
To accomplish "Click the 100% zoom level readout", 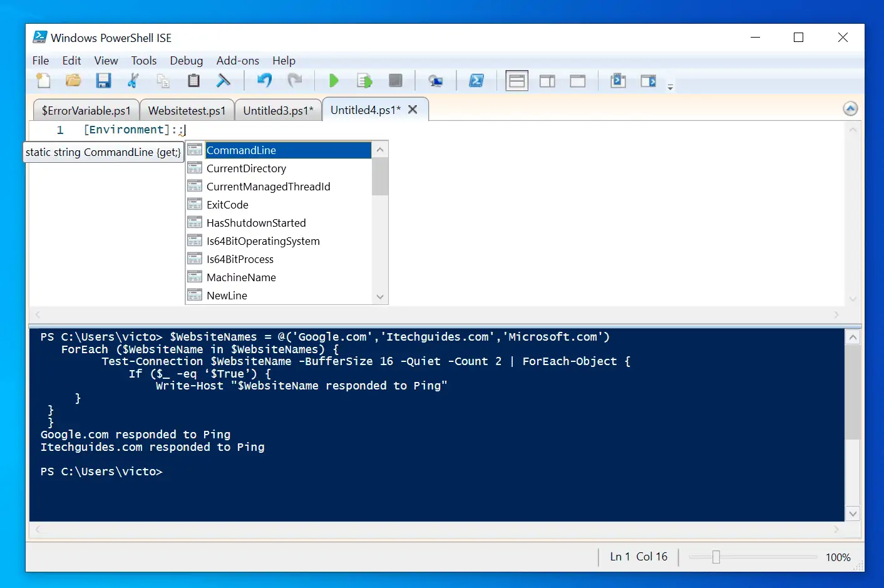I will tap(838, 557).
